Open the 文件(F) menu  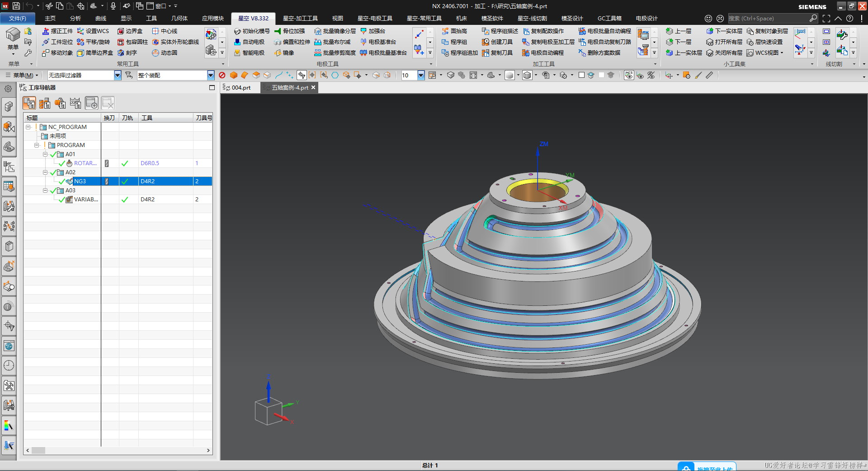point(18,19)
